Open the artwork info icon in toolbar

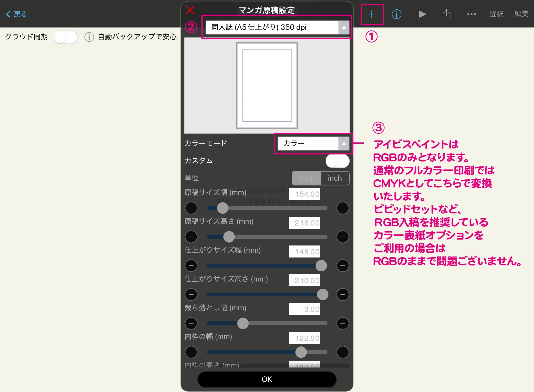(x=396, y=14)
